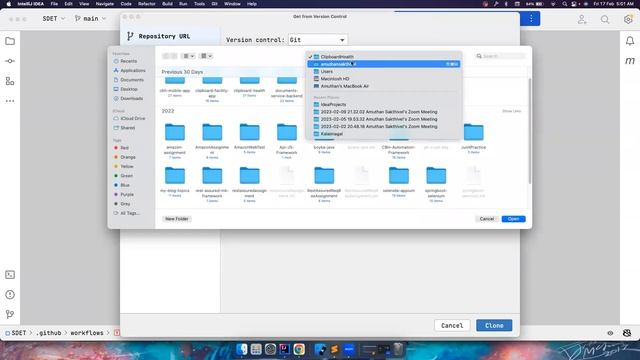Image resolution: width=640 pixels, height=360 pixels.
Task: Open the SDET project dropdown
Action: 53,19
